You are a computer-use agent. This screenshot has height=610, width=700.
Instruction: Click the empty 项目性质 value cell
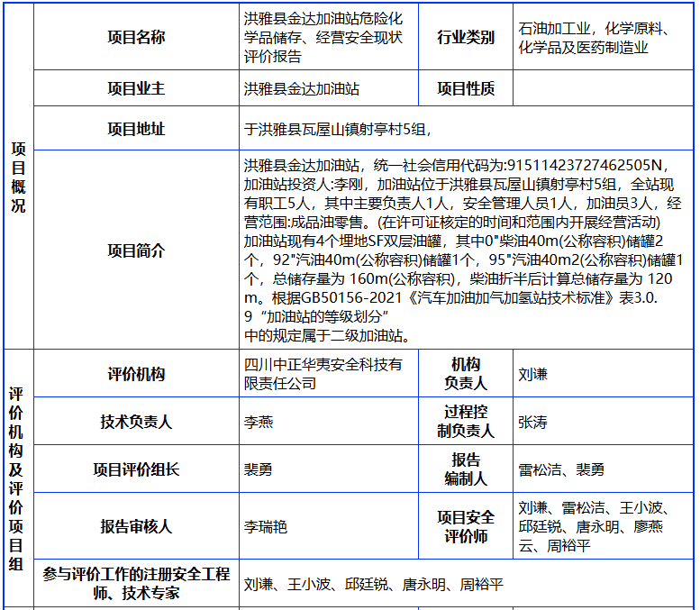(603, 88)
